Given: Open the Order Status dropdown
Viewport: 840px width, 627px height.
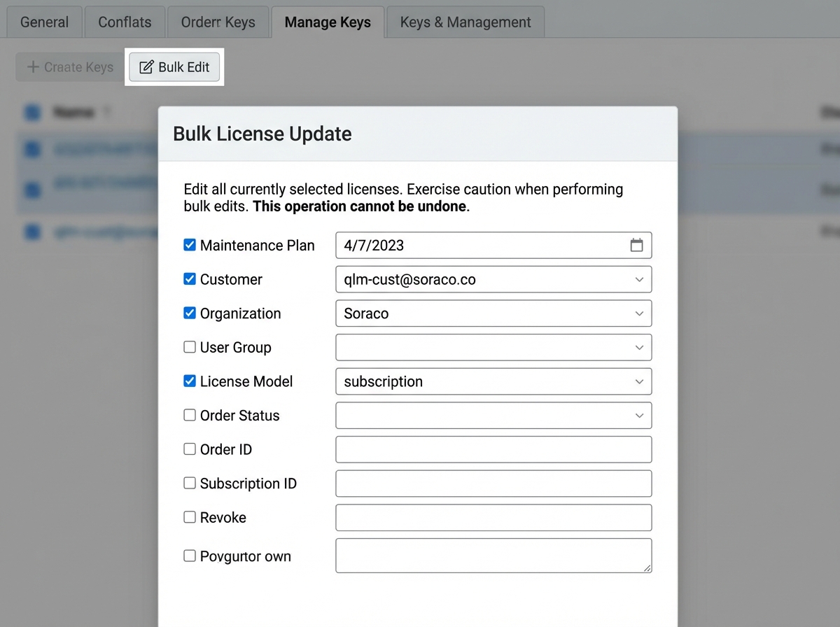Looking at the screenshot, I should pos(493,415).
